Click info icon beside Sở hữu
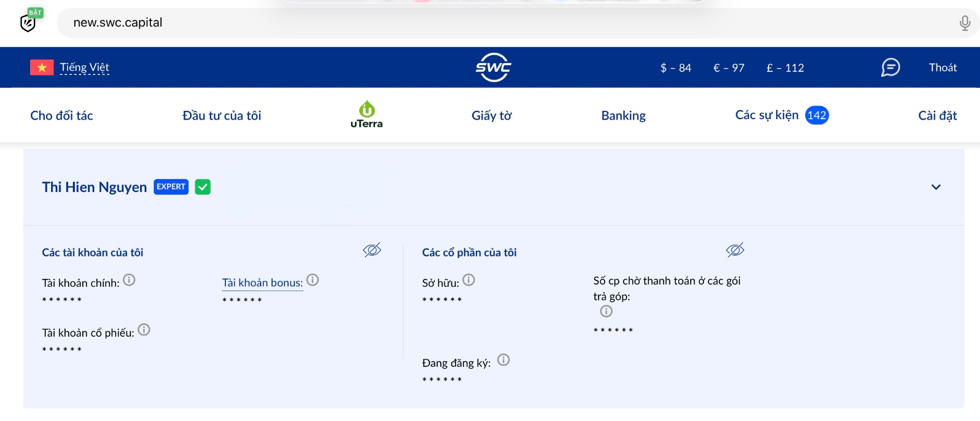 click(468, 280)
